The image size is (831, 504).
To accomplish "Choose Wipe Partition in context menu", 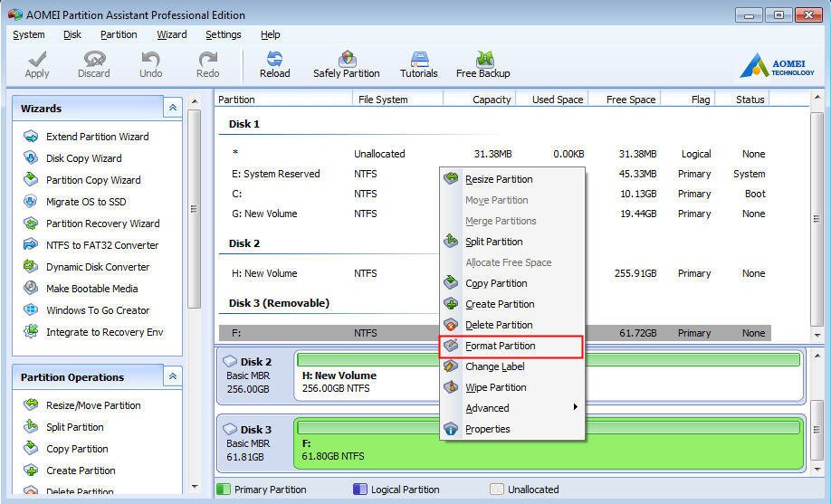I will tap(512, 387).
